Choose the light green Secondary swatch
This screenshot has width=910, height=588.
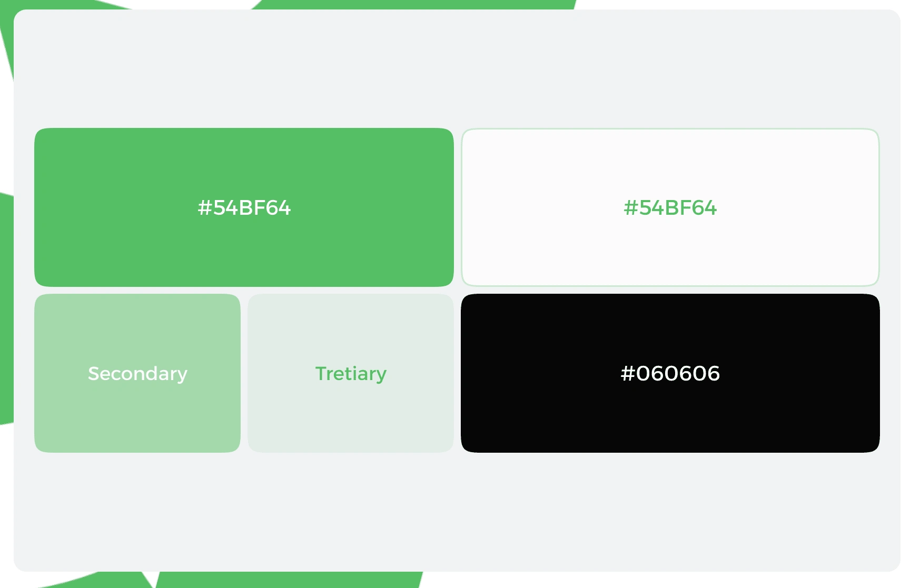click(x=137, y=373)
